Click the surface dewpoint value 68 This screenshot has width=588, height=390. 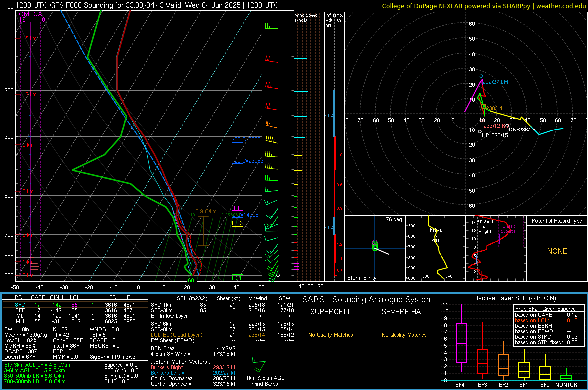(191, 280)
